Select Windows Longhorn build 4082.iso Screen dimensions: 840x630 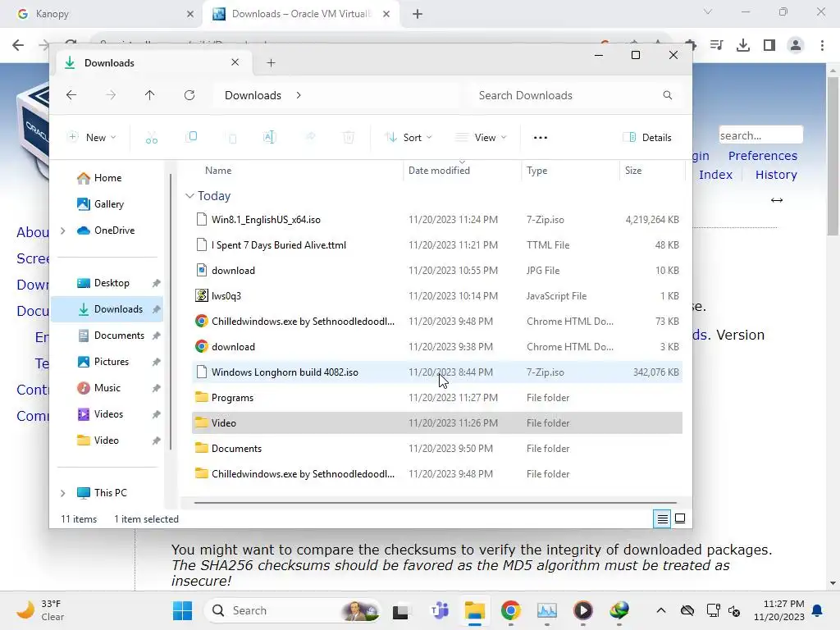point(437,372)
